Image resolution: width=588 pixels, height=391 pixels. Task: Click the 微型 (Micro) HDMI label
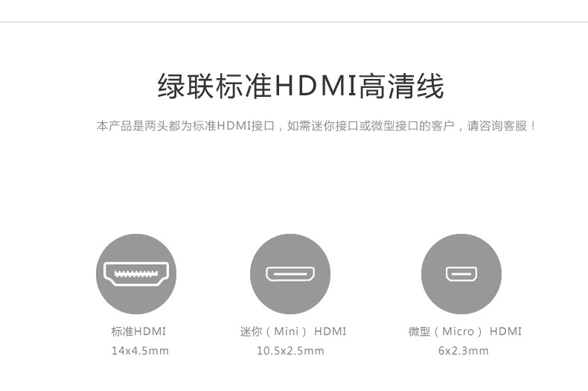click(x=465, y=331)
